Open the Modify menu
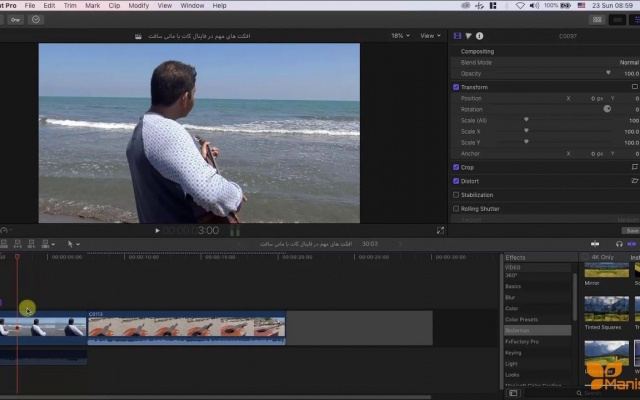Viewport: 640px width, 400px height. click(x=139, y=6)
